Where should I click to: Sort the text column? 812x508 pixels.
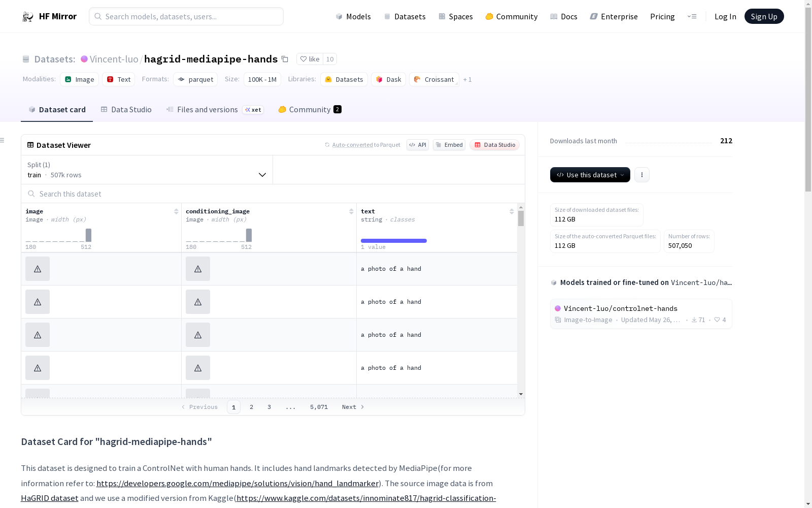(x=512, y=211)
